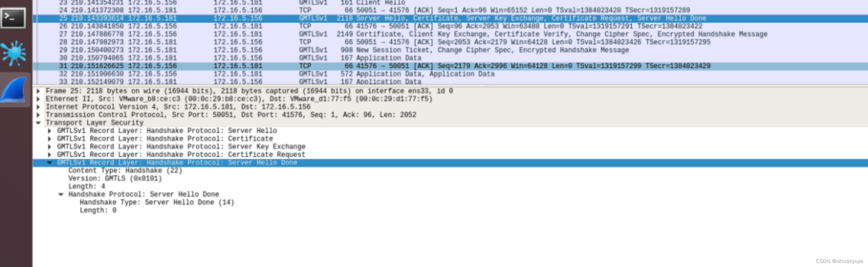Select packet 32 Application Data row
Image resolution: width=868 pixels, height=267 pixels.
(x=450, y=74)
